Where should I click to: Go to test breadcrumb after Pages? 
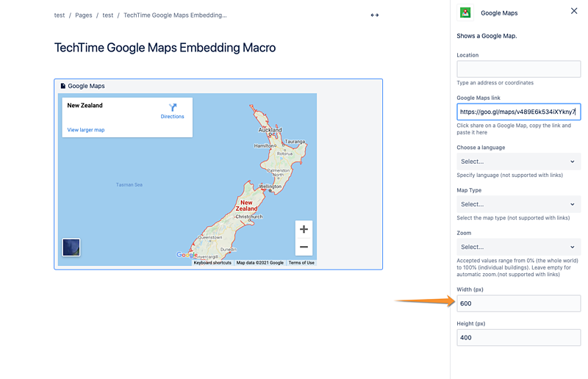(107, 15)
